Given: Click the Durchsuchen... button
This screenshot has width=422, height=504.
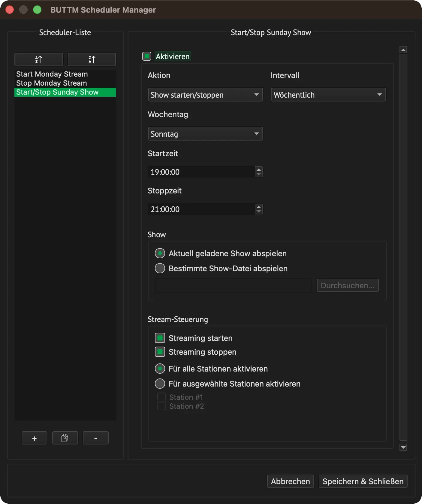Looking at the screenshot, I should [x=348, y=285].
